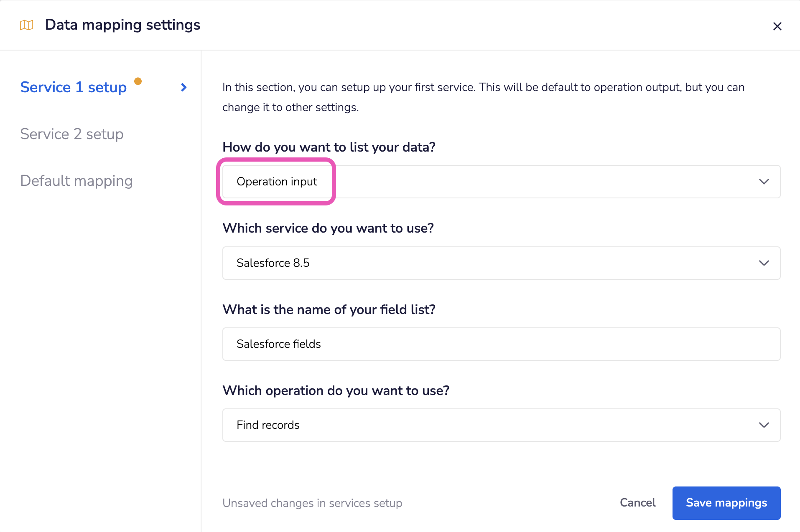Click the right arrow next to Service 1 setup
Viewport: 800px width, 532px height.
click(183, 87)
